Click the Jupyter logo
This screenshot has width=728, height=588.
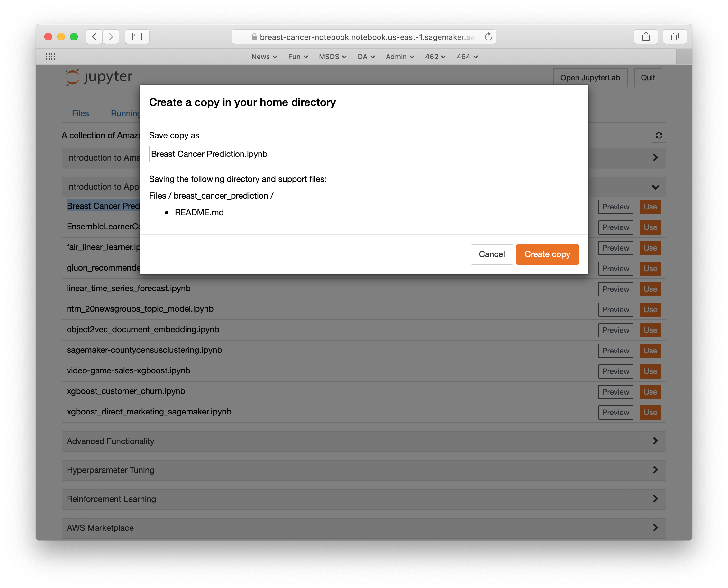click(99, 77)
